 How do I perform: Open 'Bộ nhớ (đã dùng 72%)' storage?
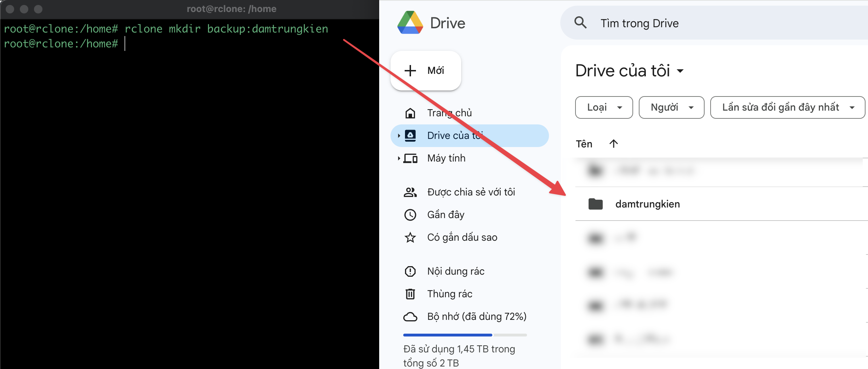pos(469,317)
